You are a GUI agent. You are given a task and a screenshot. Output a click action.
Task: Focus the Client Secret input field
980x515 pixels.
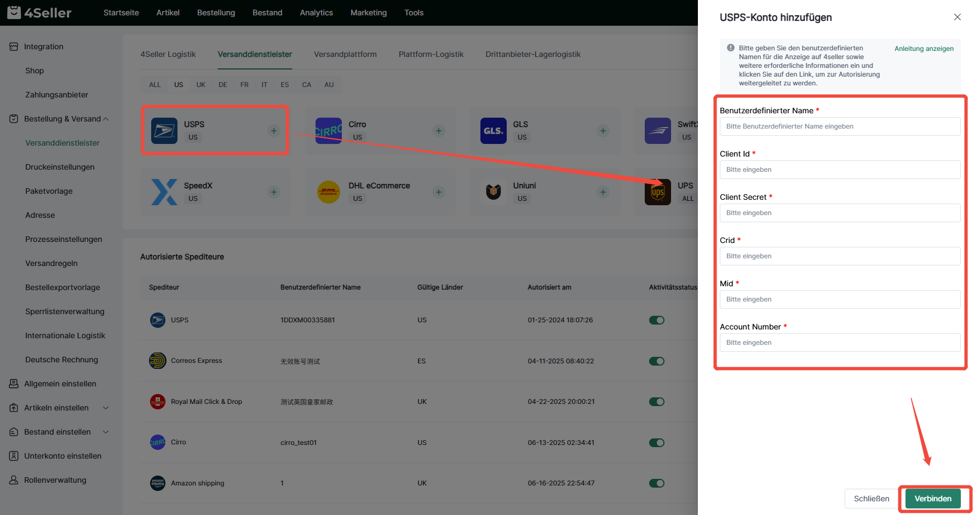pos(840,213)
